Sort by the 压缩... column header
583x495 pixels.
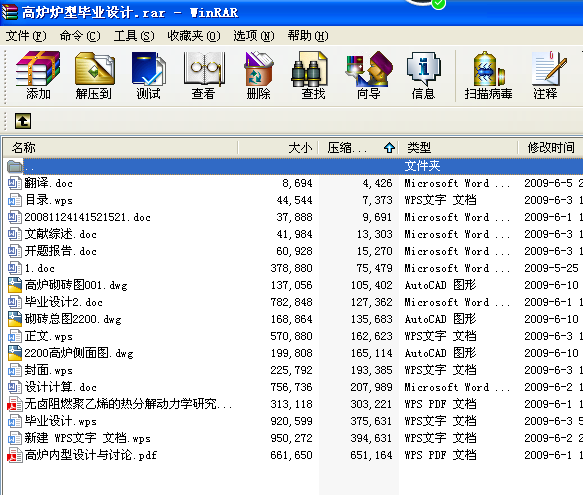point(358,148)
